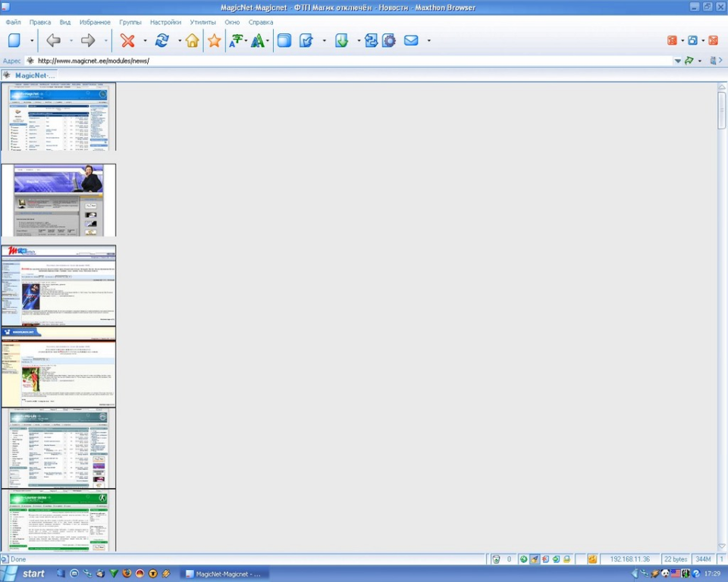
Task: Click the Firefox icon in quick launch
Action: click(x=127, y=574)
